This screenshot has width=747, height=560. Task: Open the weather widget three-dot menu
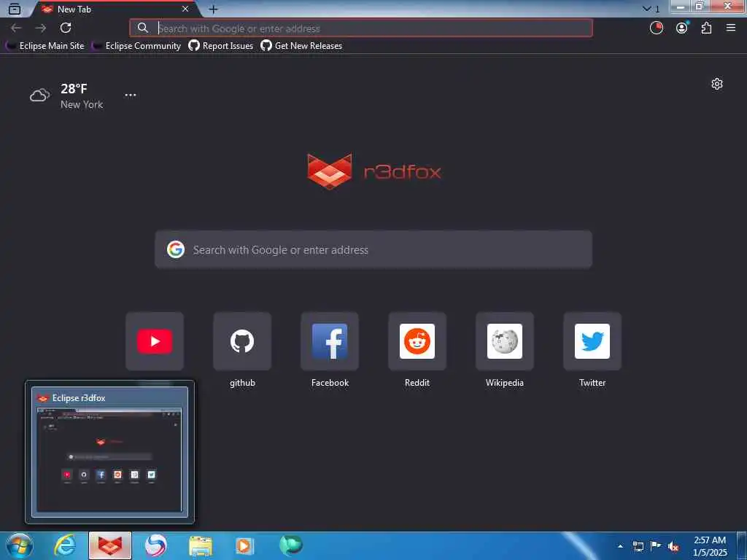pos(131,96)
